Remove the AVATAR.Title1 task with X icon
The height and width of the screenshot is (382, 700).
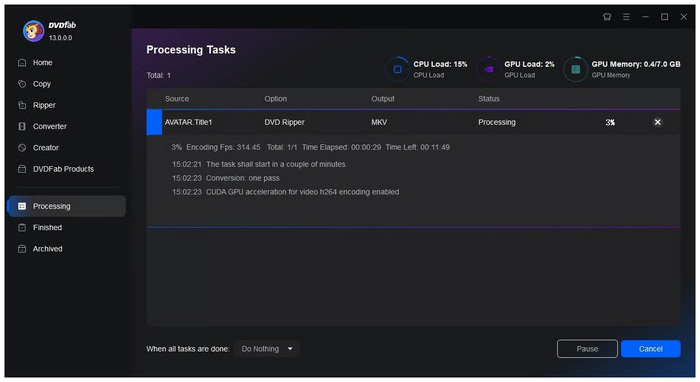[x=657, y=122]
